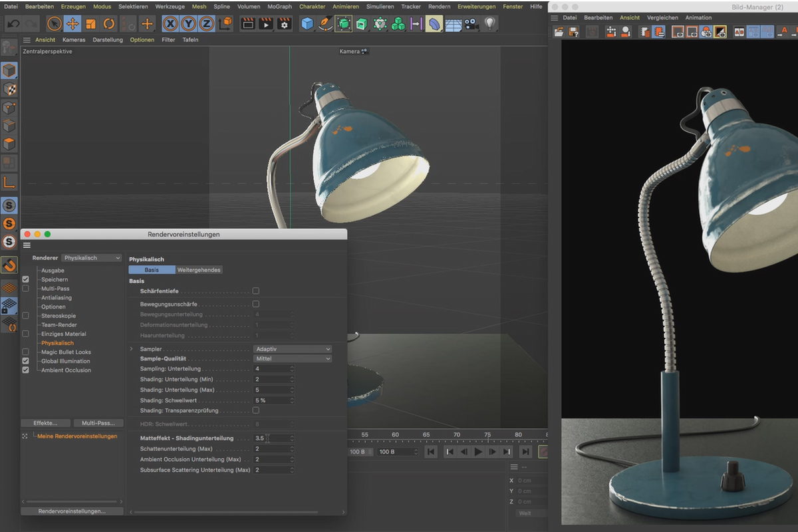Activate the Move tool
Screen dimensions: 798x532
pos(72,24)
